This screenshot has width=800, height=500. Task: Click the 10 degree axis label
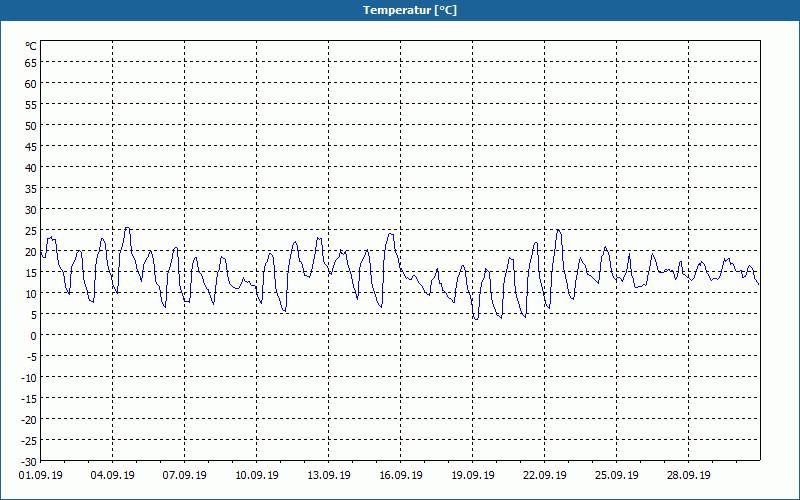[31, 294]
